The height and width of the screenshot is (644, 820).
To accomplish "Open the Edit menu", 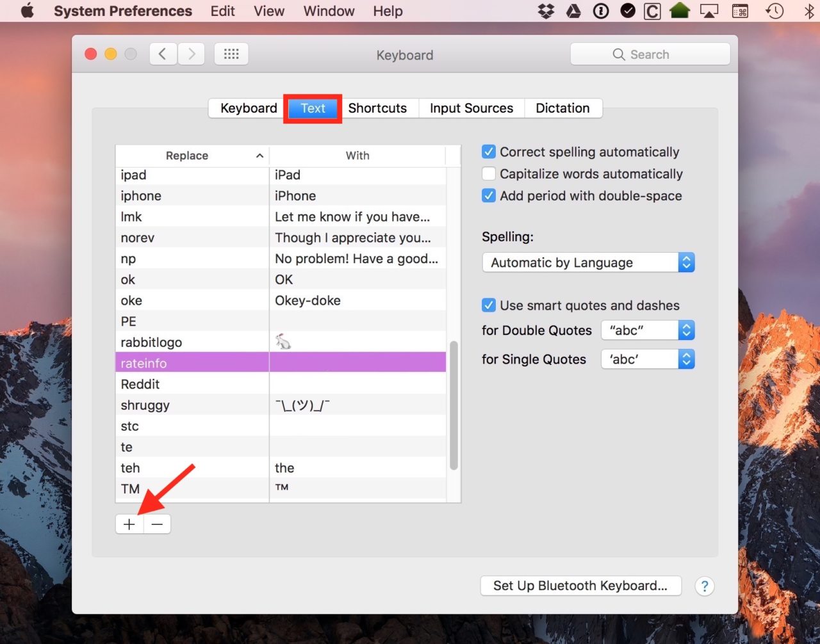I will click(223, 11).
